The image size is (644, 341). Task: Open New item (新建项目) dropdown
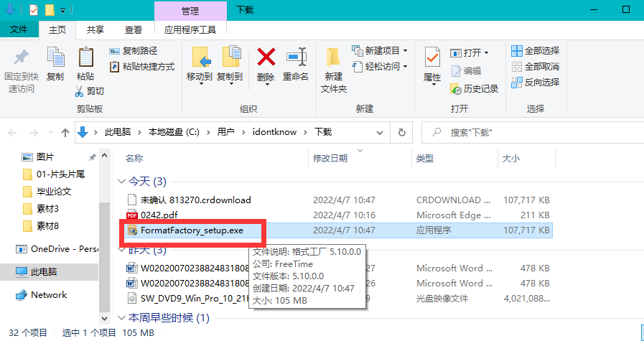[406, 51]
